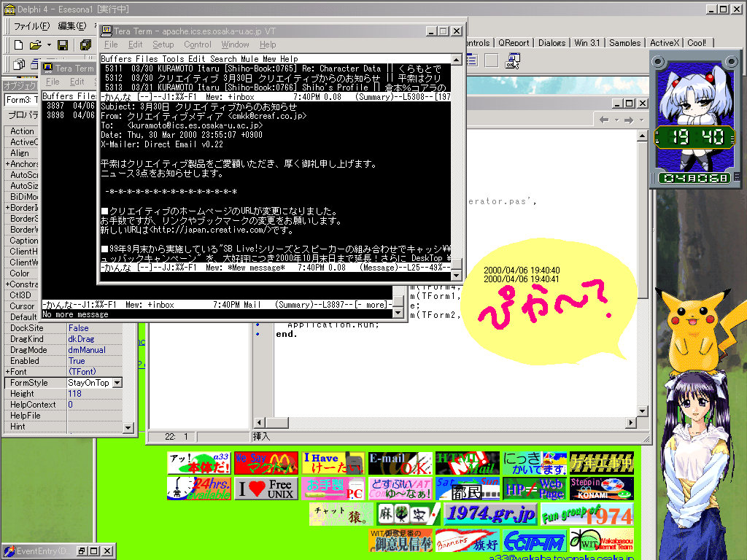Click the '24hrs. available' clock banner
747x560 pixels.
199,489
